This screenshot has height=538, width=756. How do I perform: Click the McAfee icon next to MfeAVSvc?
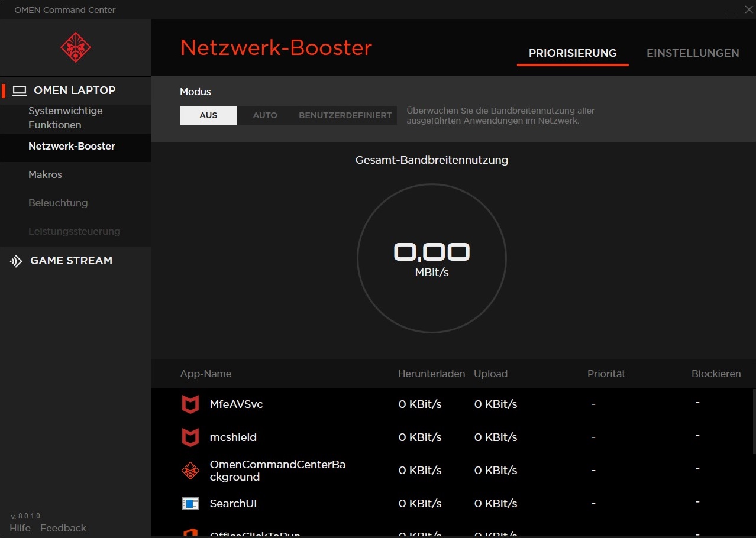190,404
